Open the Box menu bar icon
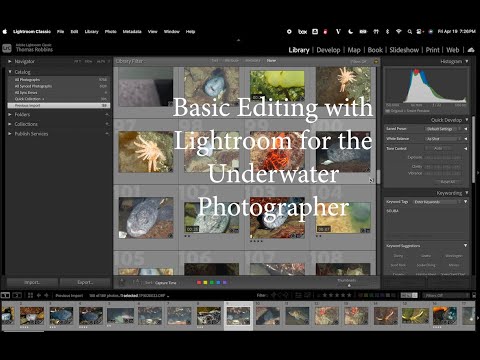 302,32
